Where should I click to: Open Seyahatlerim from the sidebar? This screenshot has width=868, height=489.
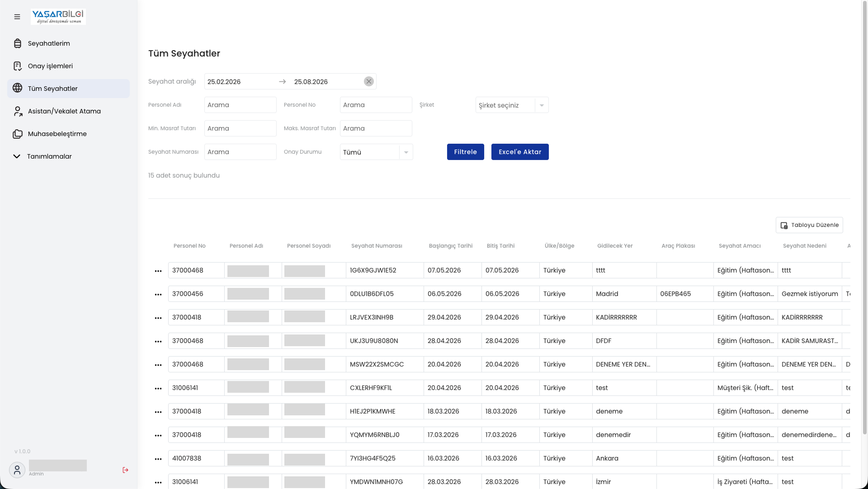pos(68,43)
